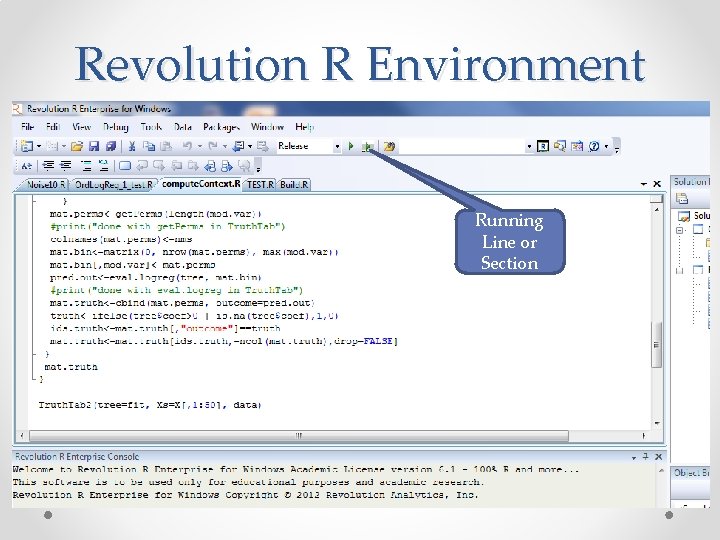Viewport: 720px width, 540px height.
Task: Open the Undo history dropdown arrow
Action: 200,146
